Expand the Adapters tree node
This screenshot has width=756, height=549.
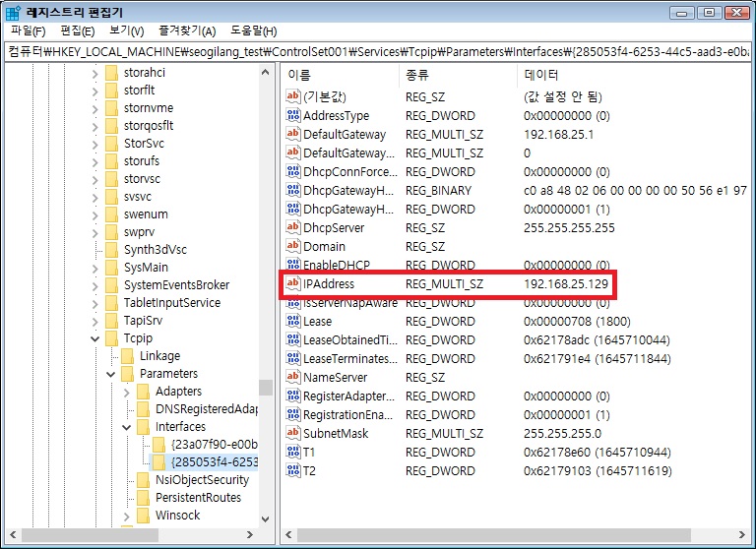click(127, 393)
